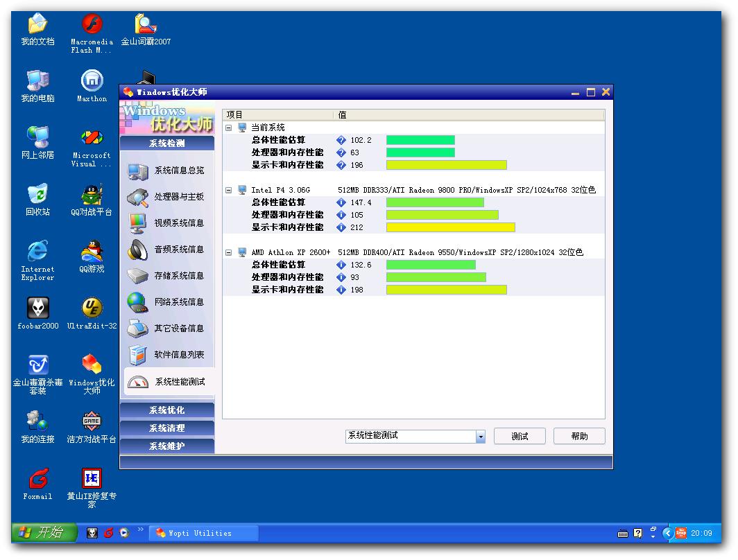Click info icon beside value 147.4
738x560 pixels.
tap(341, 202)
